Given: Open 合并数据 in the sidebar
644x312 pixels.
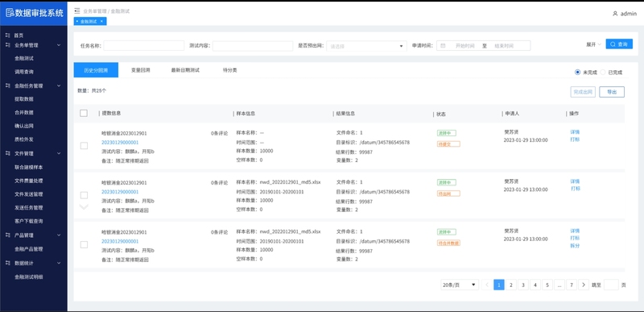Looking at the screenshot, I should coord(24,112).
